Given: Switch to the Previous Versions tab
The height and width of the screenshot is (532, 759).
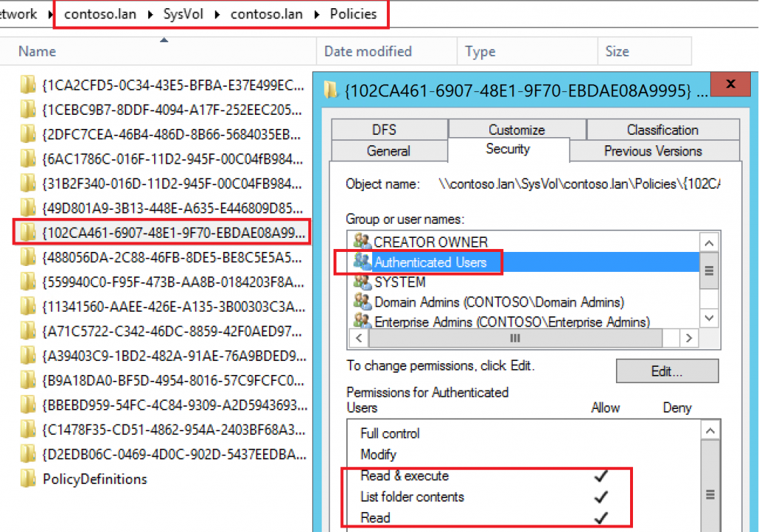Looking at the screenshot, I should (653, 150).
